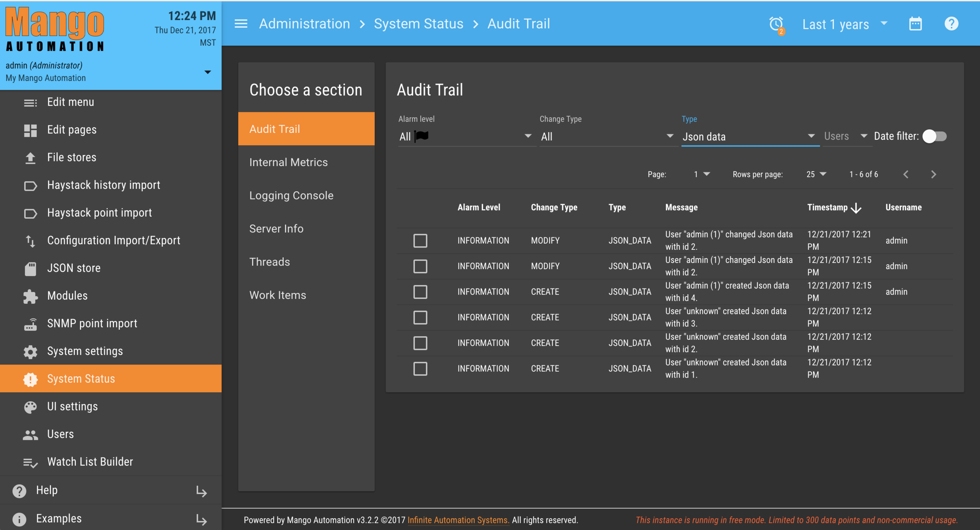This screenshot has width=980, height=530.
Task: Click the SNMP point import router icon
Action: coord(30,324)
